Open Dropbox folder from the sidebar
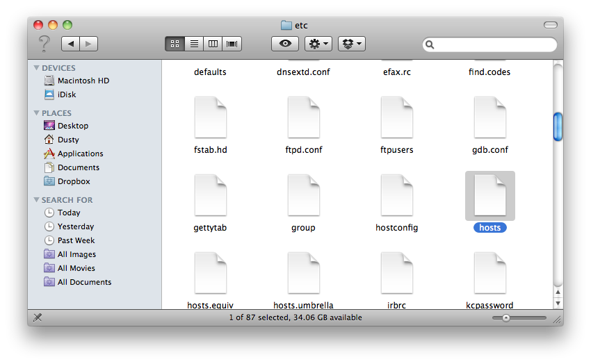 tap(67, 181)
